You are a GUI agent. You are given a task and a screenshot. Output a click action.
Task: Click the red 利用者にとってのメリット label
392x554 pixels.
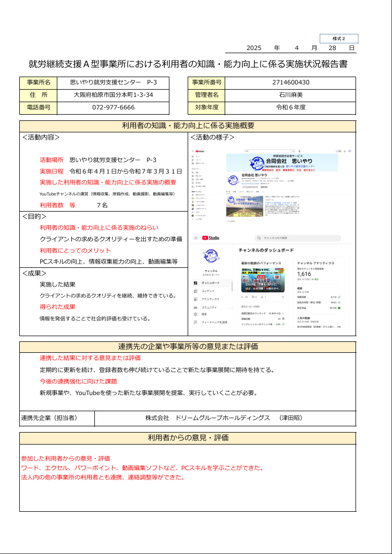pos(75,251)
